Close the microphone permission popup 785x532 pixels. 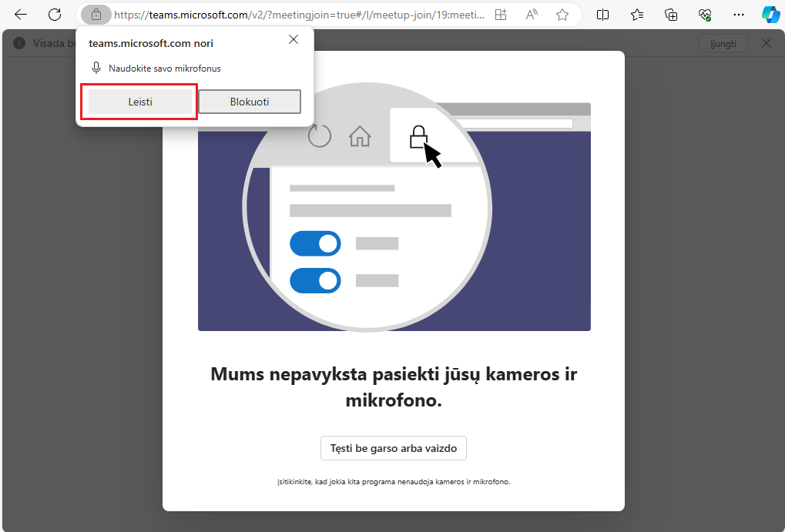click(x=294, y=39)
